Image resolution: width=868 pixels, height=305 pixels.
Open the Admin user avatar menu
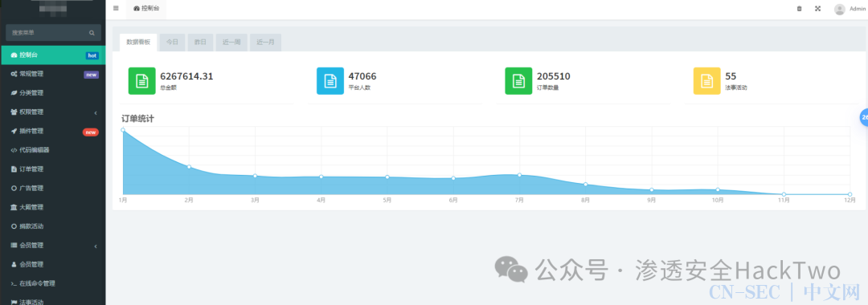[x=840, y=9]
